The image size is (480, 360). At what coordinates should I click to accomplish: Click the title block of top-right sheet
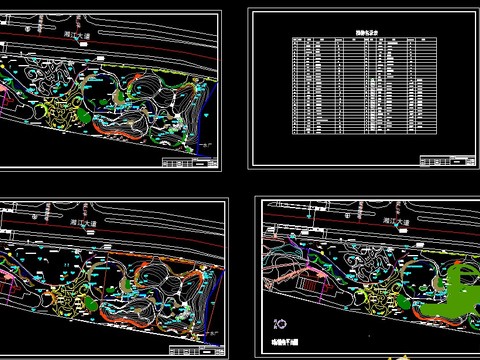[447, 160]
